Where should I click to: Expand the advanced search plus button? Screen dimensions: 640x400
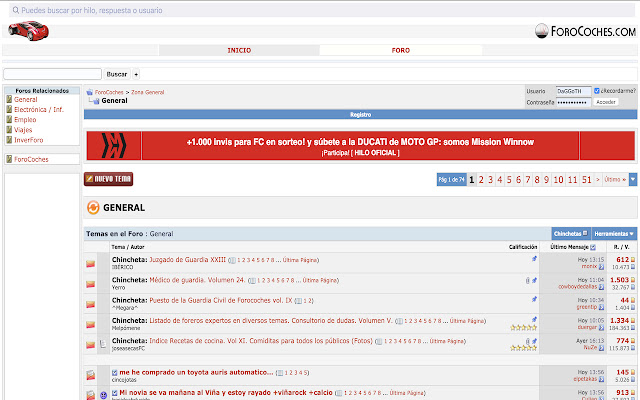[136, 74]
